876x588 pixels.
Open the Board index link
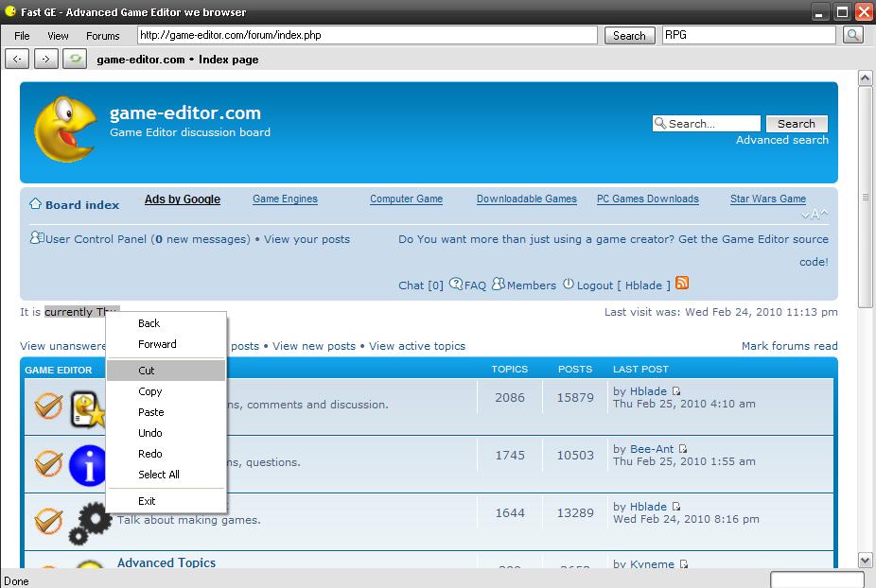click(x=82, y=205)
